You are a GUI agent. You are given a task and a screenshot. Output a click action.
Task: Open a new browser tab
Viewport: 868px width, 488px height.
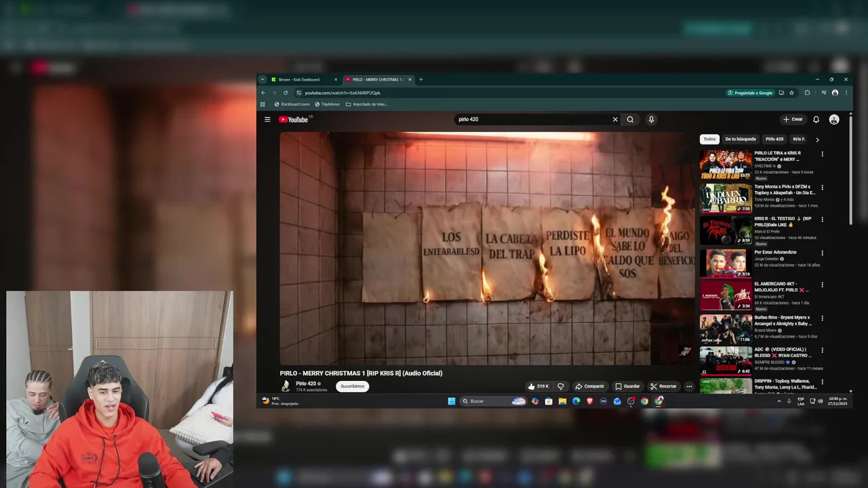[420, 79]
